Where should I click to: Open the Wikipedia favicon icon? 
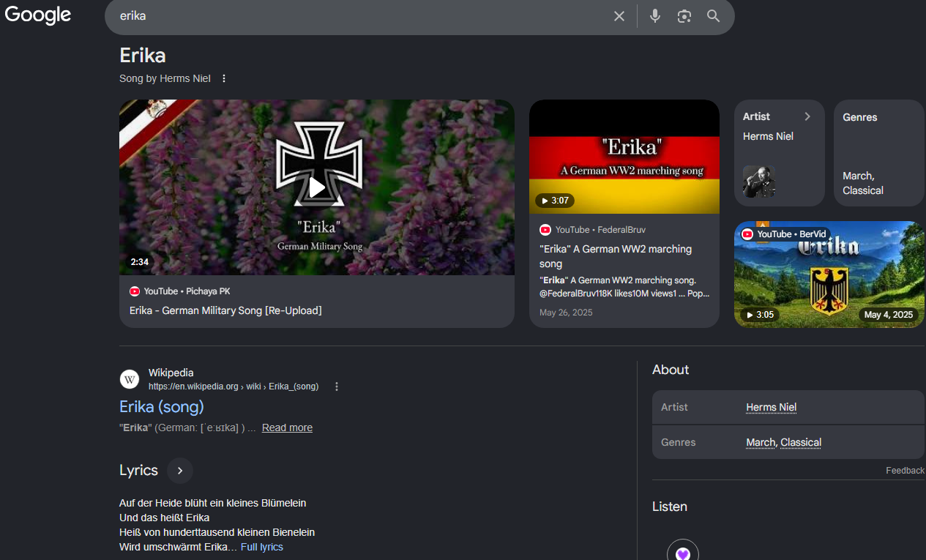(130, 379)
